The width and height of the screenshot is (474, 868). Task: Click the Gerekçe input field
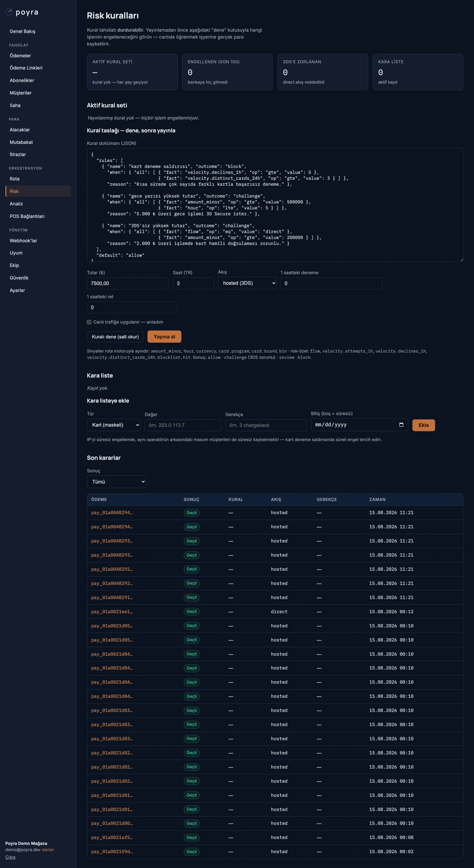click(x=266, y=425)
